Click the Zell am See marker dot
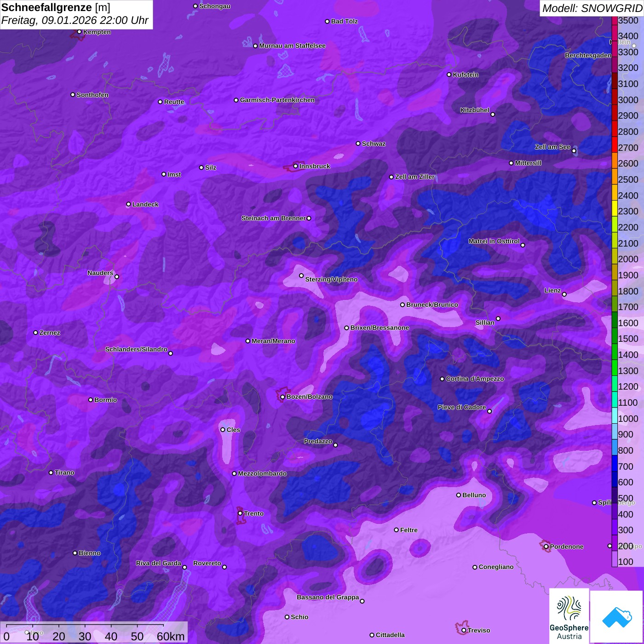This screenshot has height=644, width=644. [x=574, y=151]
